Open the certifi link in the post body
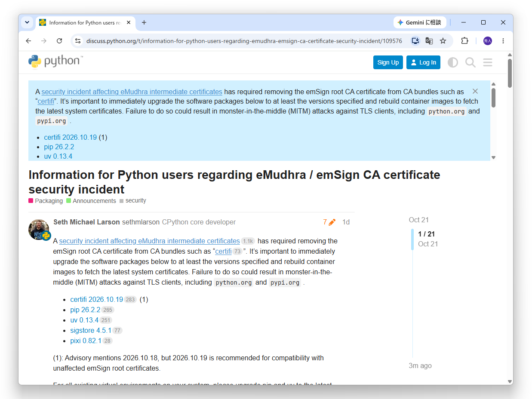Viewport: 532px width, 399px height. [223, 251]
